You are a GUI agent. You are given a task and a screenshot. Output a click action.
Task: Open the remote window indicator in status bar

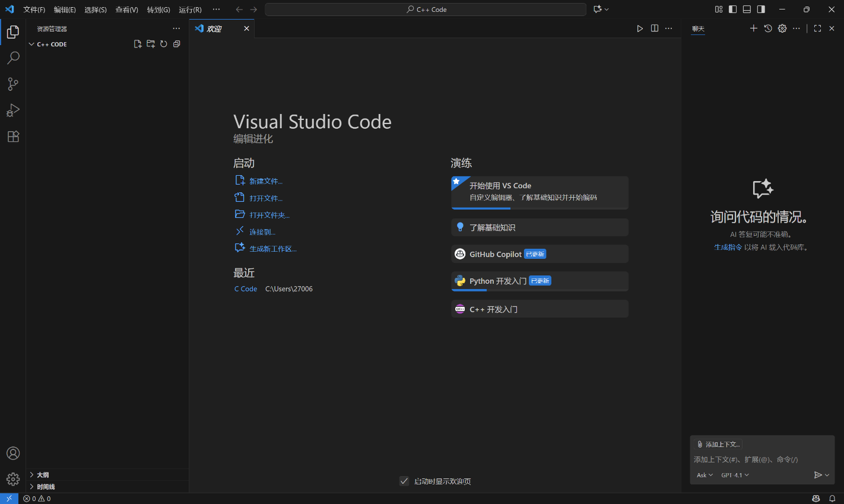[x=9, y=499]
